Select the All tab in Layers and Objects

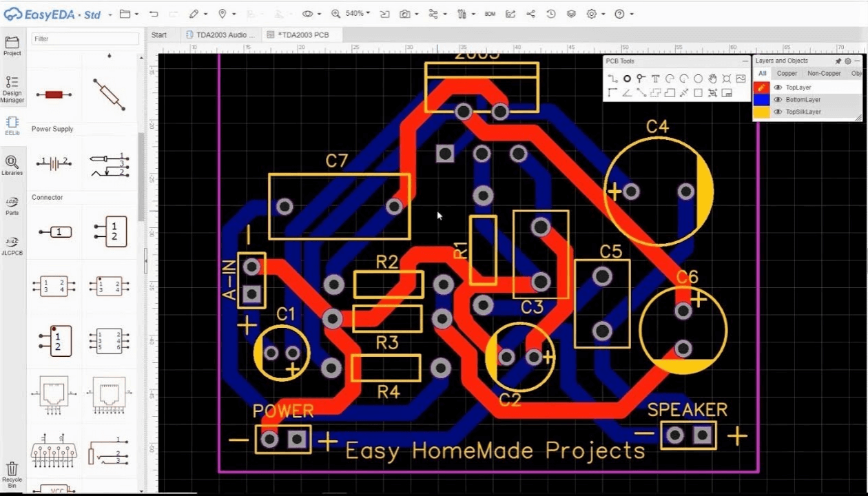pos(763,74)
